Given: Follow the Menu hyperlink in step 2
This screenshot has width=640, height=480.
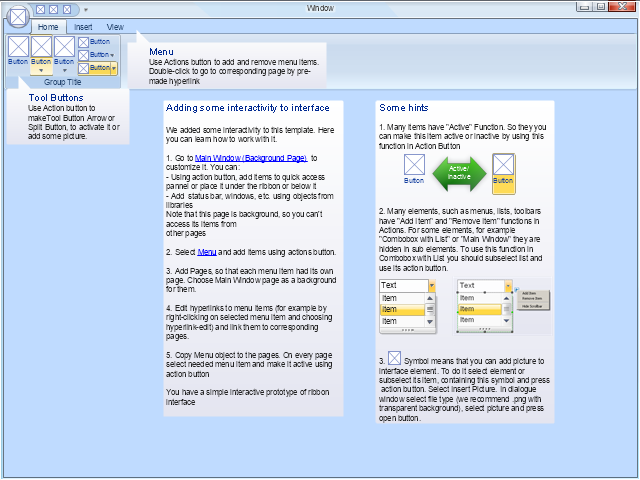Looking at the screenshot, I should coord(207,252).
